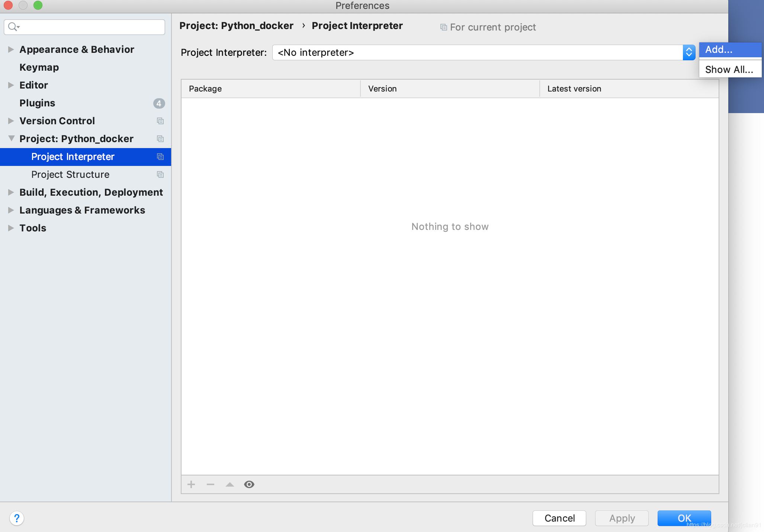Viewport: 764px width, 532px height.
Task: Click the Add interpreter button
Action: [728, 49]
